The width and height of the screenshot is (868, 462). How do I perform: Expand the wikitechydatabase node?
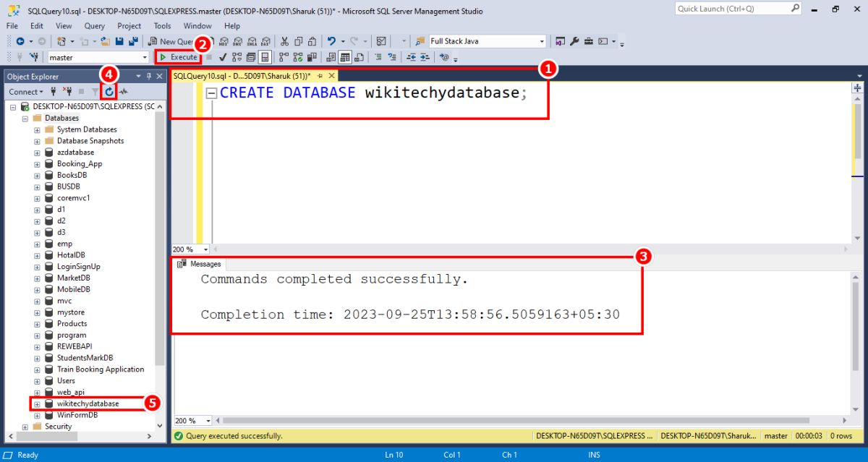pyautogui.click(x=38, y=403)
